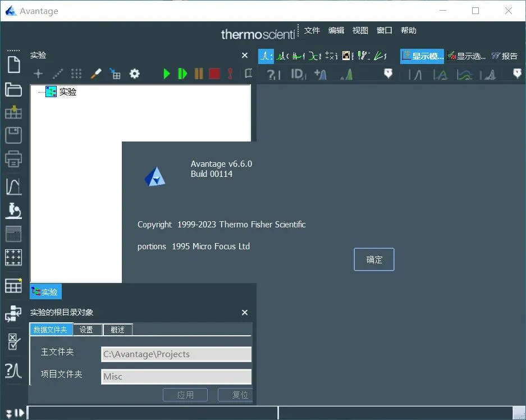This screenshot has width=526, height=420.
Task: Click the Save floppy disk icon
Action: pyautogui.click(x=13, y=135)
